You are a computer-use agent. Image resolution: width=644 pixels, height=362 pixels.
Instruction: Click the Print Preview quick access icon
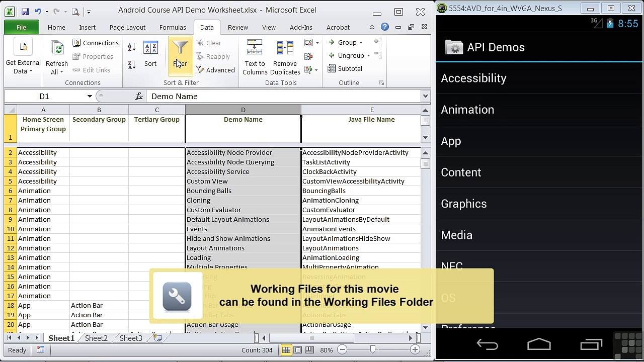(x=75, y=11)
